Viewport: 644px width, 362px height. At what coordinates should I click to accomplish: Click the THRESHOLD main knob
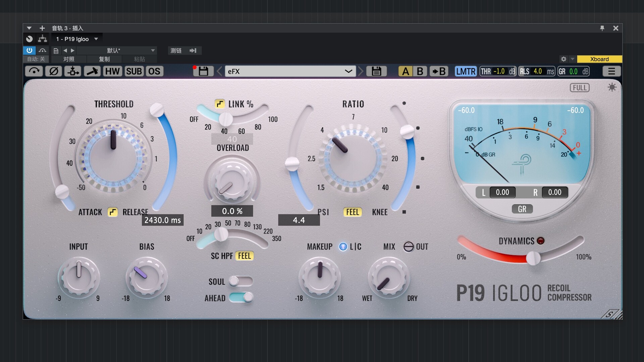[113, 158]
